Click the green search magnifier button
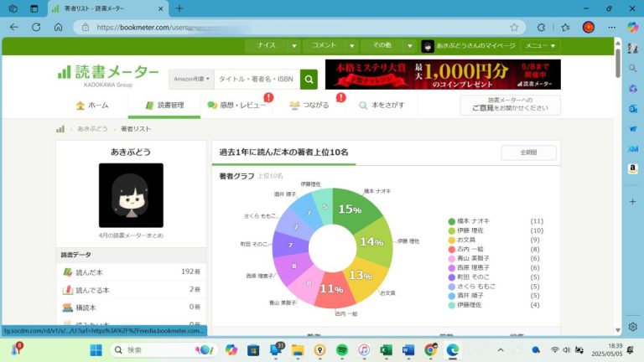This screenshot has height=362, width=644. pyautogui.click(x=309, y=80)
